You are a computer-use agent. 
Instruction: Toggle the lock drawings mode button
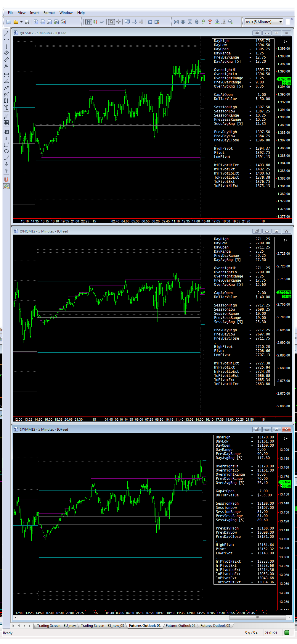click(6, 186)
